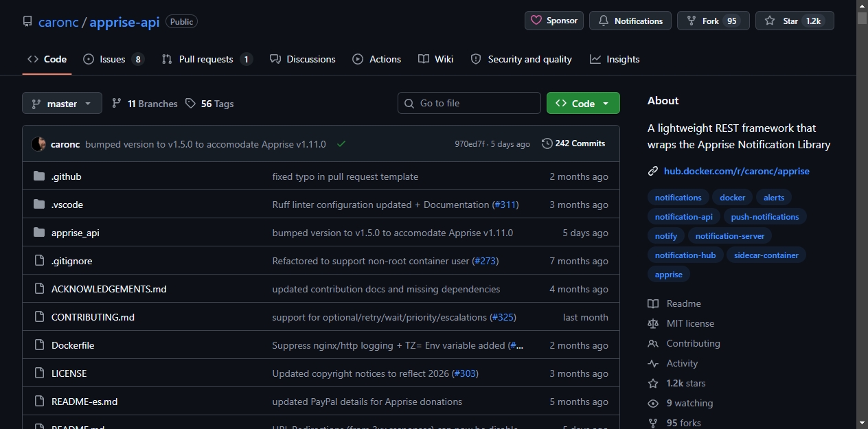Screen dimensions: 868x429
Task: Select the docker topic tag
Action: 733,198
